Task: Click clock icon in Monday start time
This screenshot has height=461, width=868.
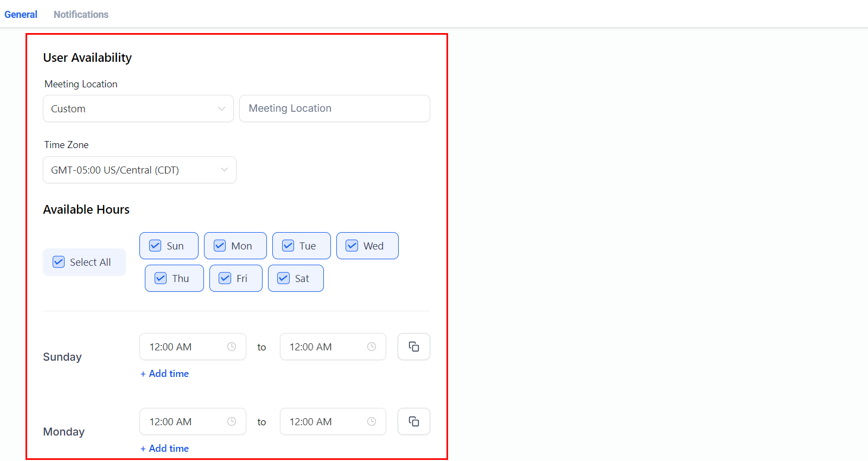Action: [x=232, y=421]
